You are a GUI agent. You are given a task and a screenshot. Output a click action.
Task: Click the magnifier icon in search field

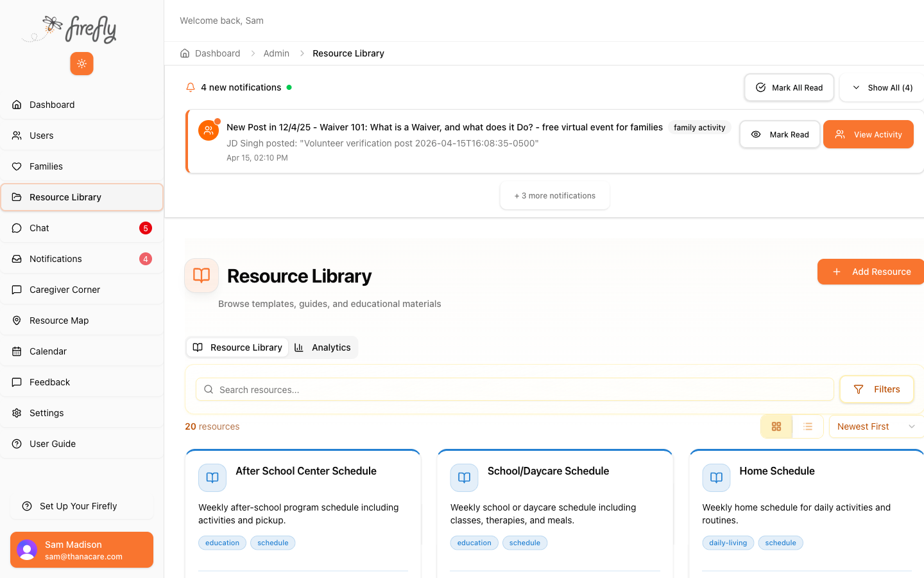[209, 389]
